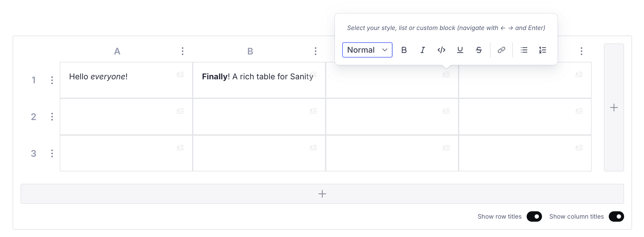Create a numbered list

click(x=542, y=50)
